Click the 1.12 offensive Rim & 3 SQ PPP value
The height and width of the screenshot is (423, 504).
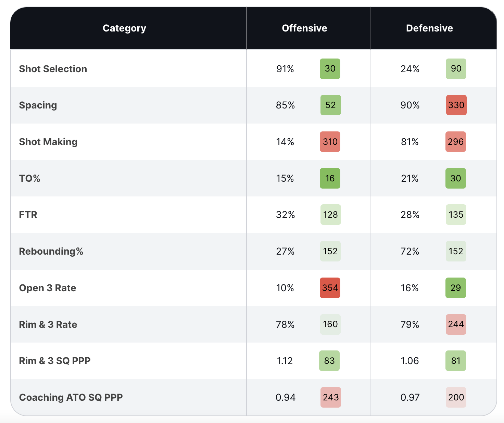tap(285, 361)
